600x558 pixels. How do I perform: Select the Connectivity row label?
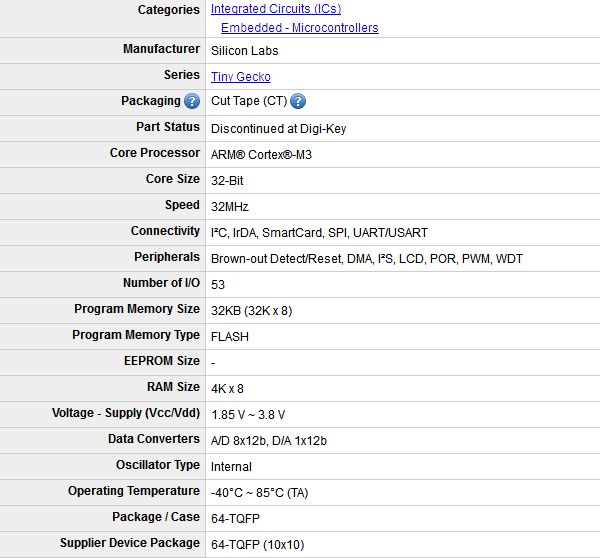click(x=165, y=231)
